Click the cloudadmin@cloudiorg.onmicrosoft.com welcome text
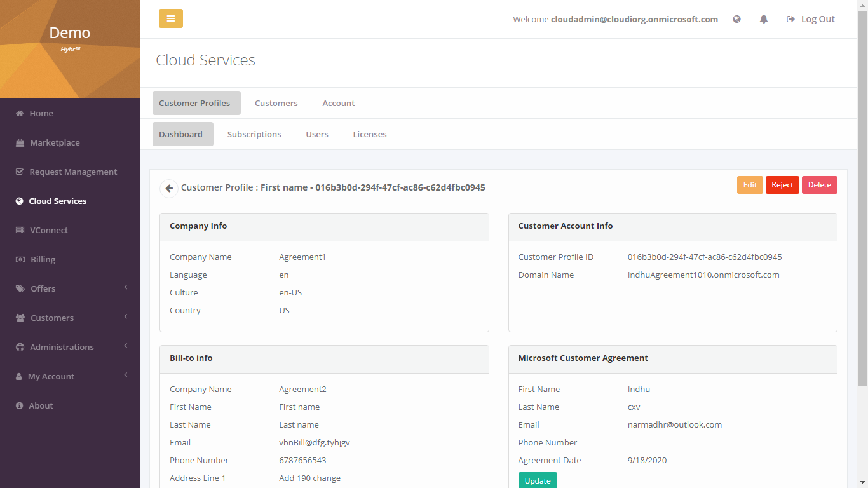This screenshot has height=488, width=868. [634, 19]
